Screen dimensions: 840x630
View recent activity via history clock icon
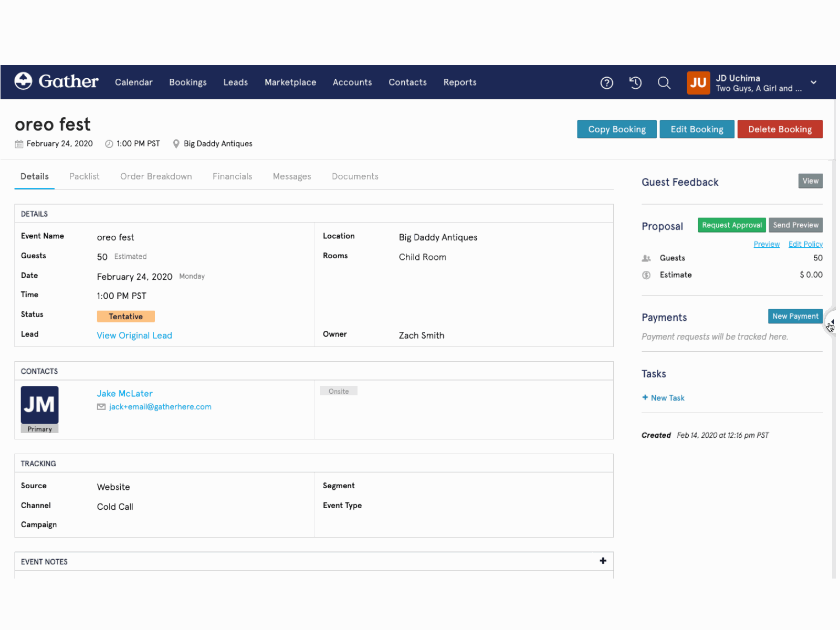635,82
